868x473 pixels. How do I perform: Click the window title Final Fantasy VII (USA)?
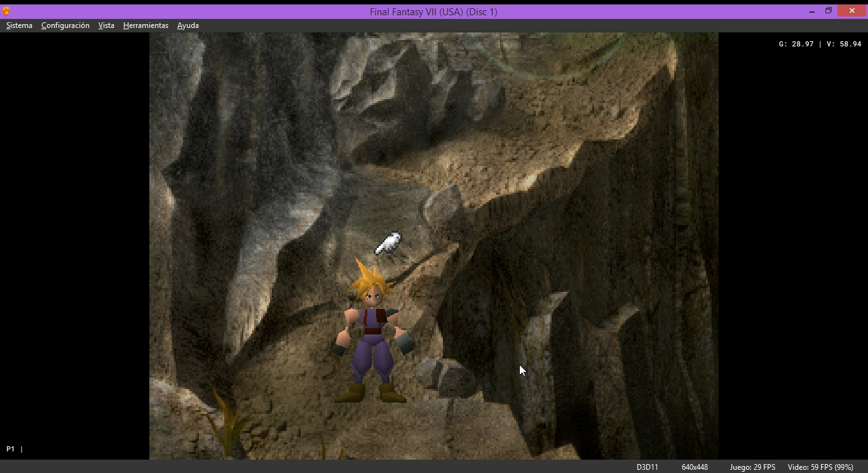(433, 11)
